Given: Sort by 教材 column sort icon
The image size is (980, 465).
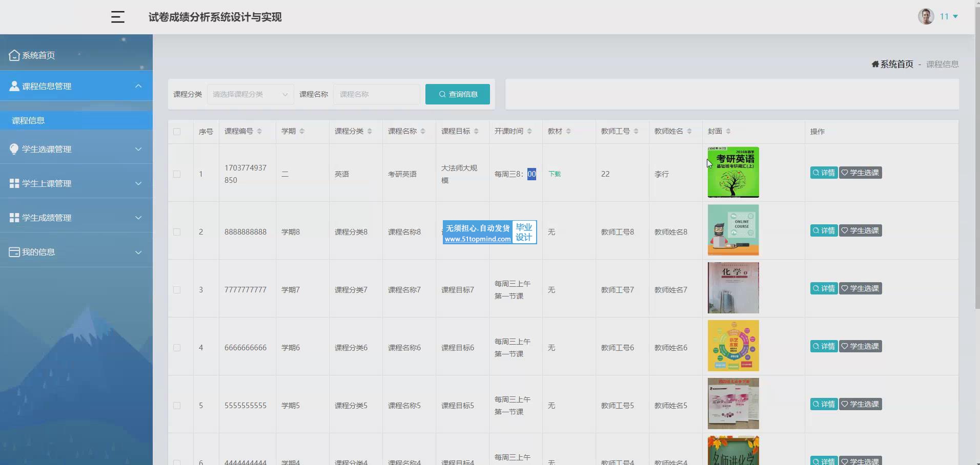Looking at the screenshot, I should (x=568, y=132).
